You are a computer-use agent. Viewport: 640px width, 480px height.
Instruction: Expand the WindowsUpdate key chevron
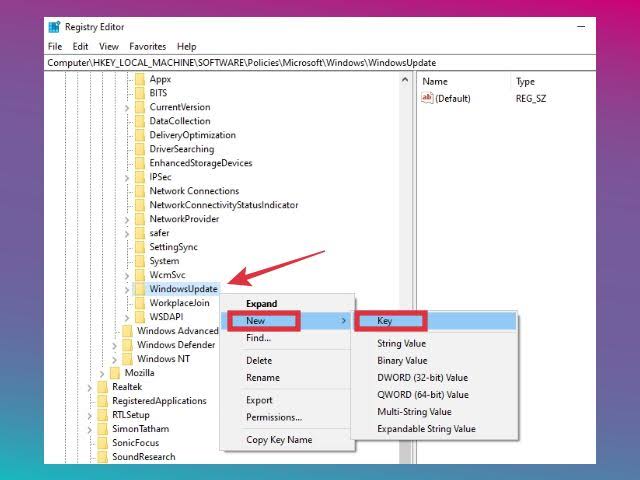tap(127, 290)
